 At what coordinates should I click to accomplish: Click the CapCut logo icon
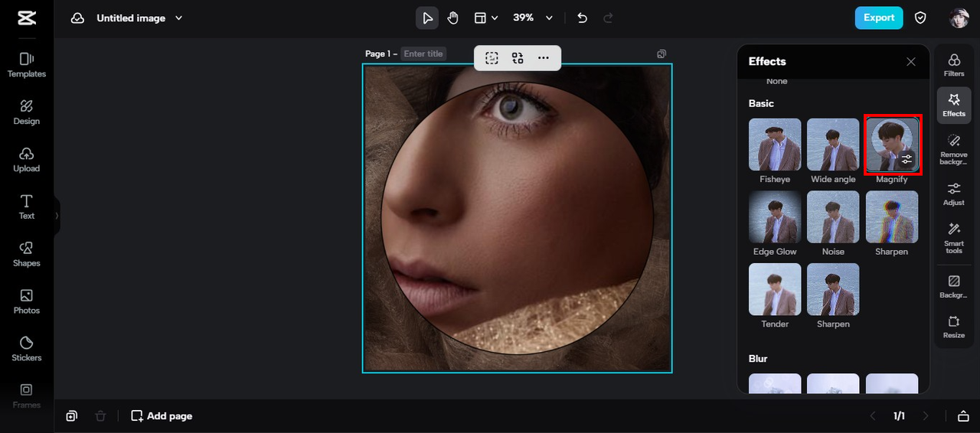pos(26,18)
